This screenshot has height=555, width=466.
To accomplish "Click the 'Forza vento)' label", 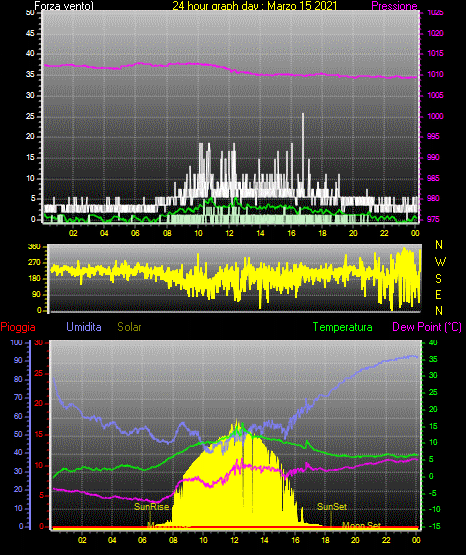I will (x=64, y=6).
